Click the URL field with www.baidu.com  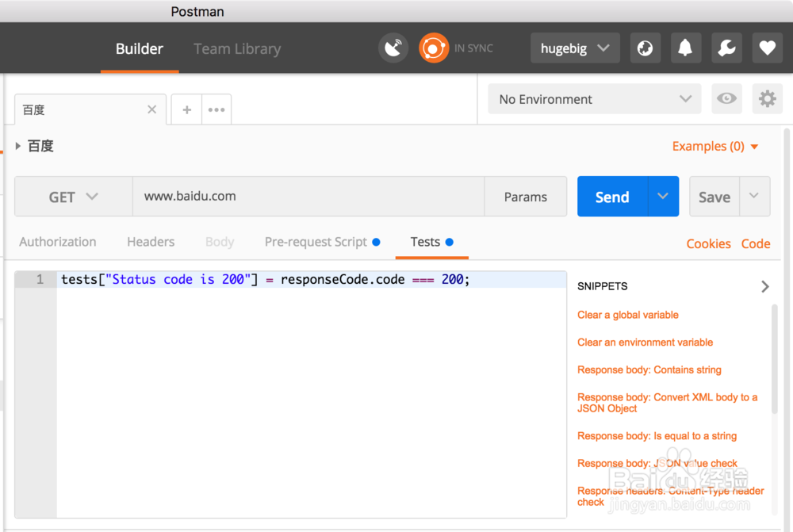pyautogui.click(x=308, y=196)
